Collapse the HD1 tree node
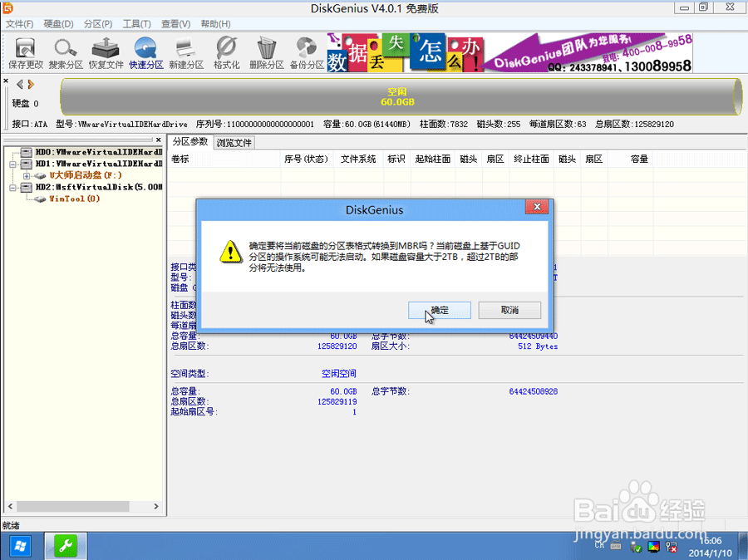This screenshot has width=748, height=560. click(12, 164)
